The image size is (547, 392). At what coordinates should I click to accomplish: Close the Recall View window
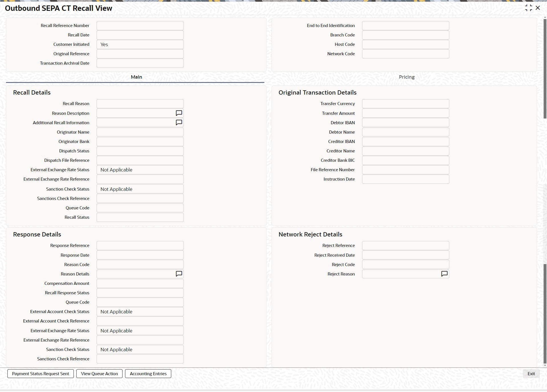point(538,8)
